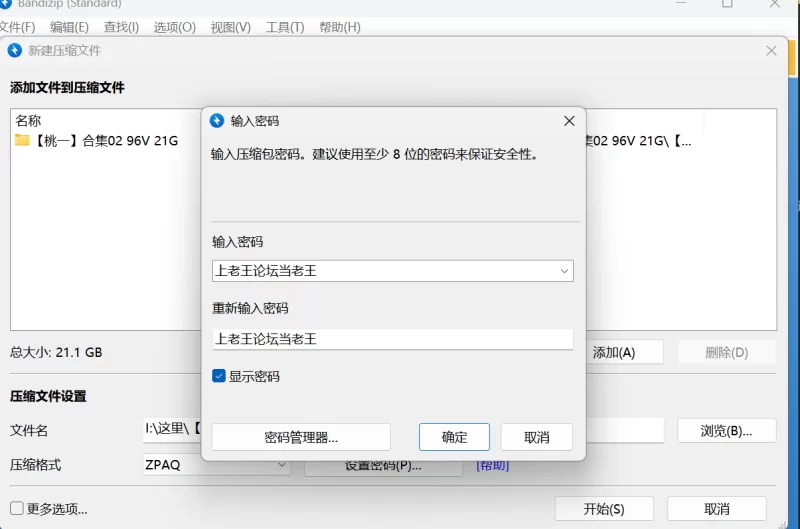800x529 pixels.
Task: Open 密码管理器 button
Action: tap(301, 437)
